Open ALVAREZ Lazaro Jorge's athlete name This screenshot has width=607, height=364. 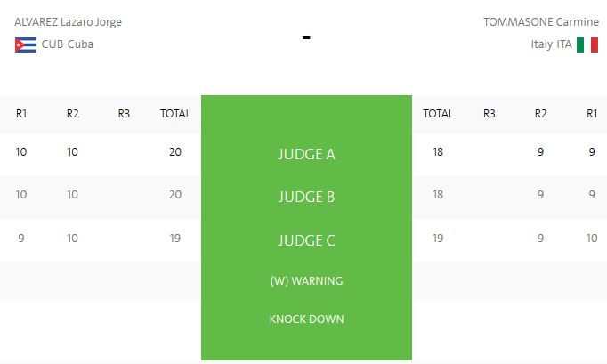pos(69,22)
